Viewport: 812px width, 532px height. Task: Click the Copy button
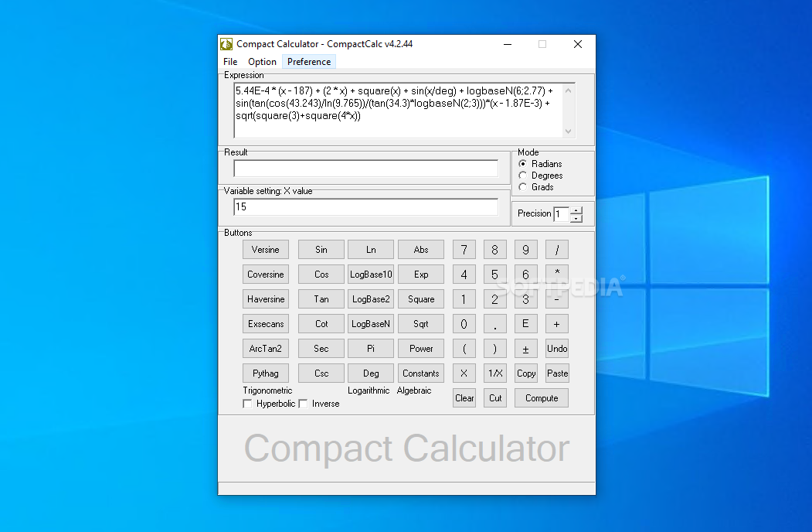click(525, 373)
